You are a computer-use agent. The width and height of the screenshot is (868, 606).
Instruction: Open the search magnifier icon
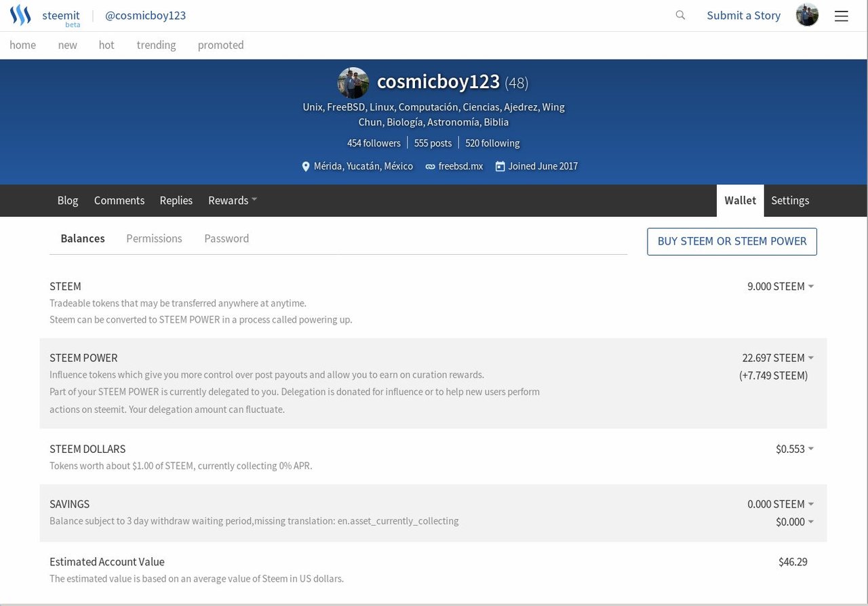click(x=680, y=15)
